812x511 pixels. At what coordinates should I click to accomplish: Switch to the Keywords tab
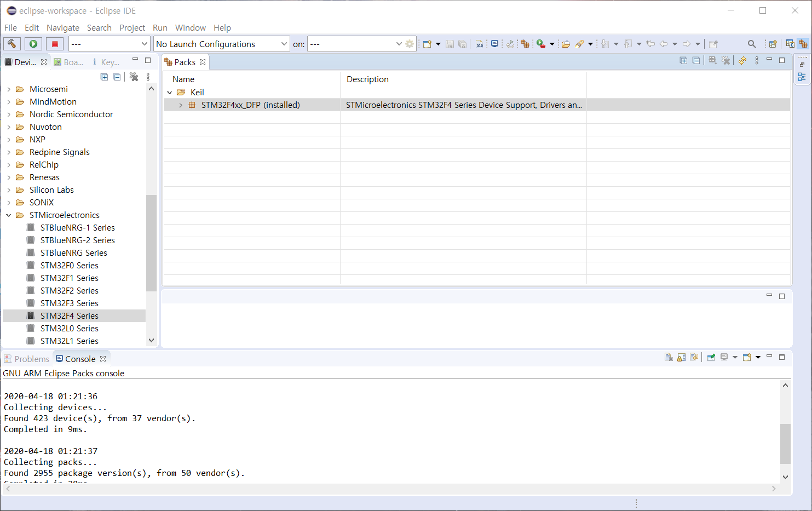106,62
